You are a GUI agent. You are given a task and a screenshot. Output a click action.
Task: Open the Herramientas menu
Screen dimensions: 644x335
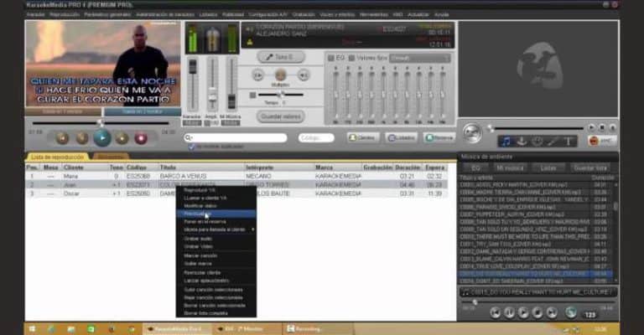click(374, 14)
